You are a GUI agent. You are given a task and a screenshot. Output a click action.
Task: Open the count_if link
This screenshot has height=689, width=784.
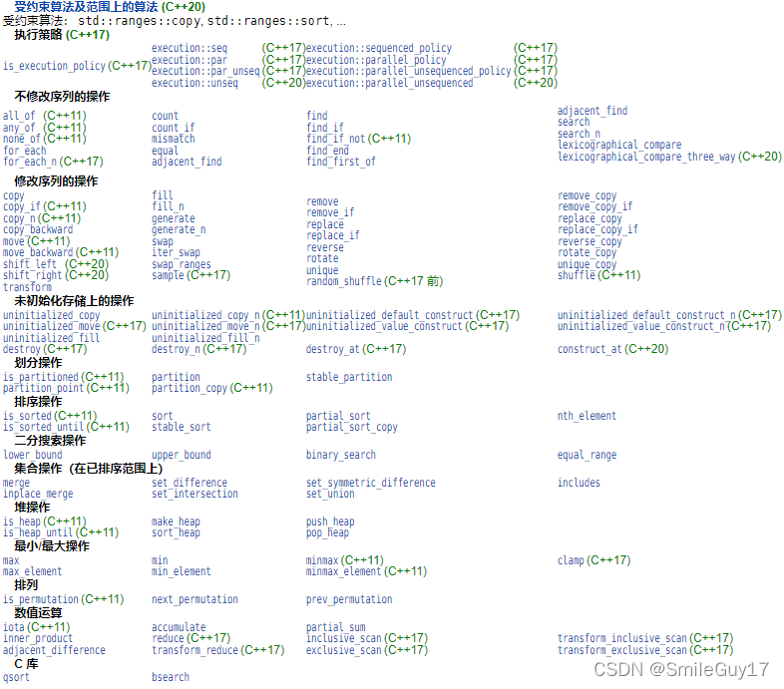173,128
